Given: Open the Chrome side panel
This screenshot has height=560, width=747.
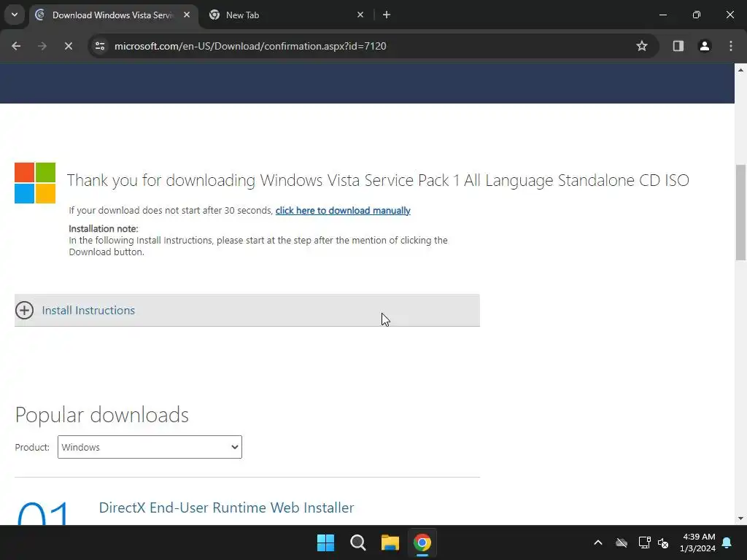Looking at the screenshot, I should pyautogui.click(x=678, y=46).
